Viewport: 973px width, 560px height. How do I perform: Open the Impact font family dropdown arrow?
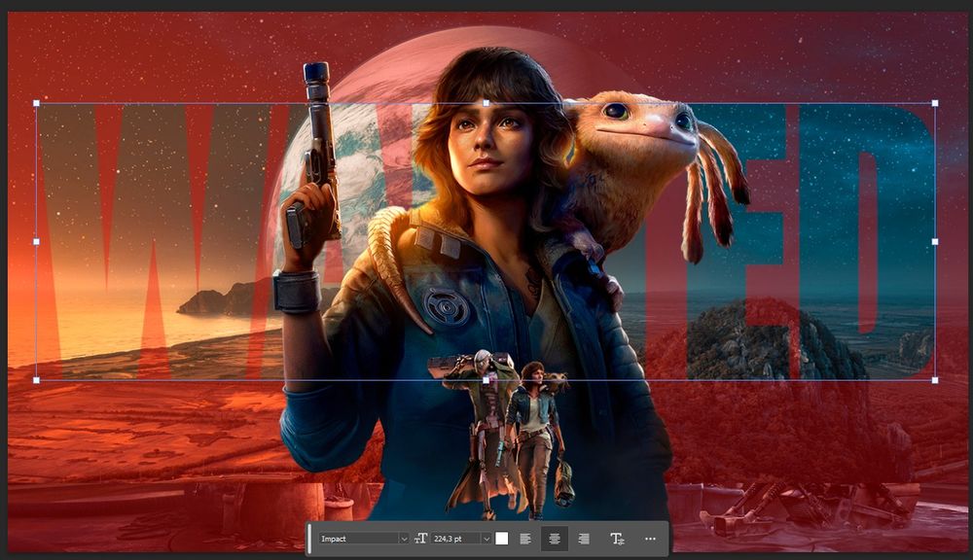(404, 539)
